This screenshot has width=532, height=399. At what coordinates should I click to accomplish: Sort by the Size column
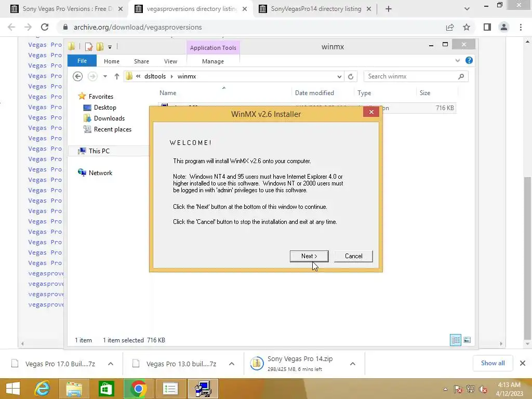pos(425,93)
